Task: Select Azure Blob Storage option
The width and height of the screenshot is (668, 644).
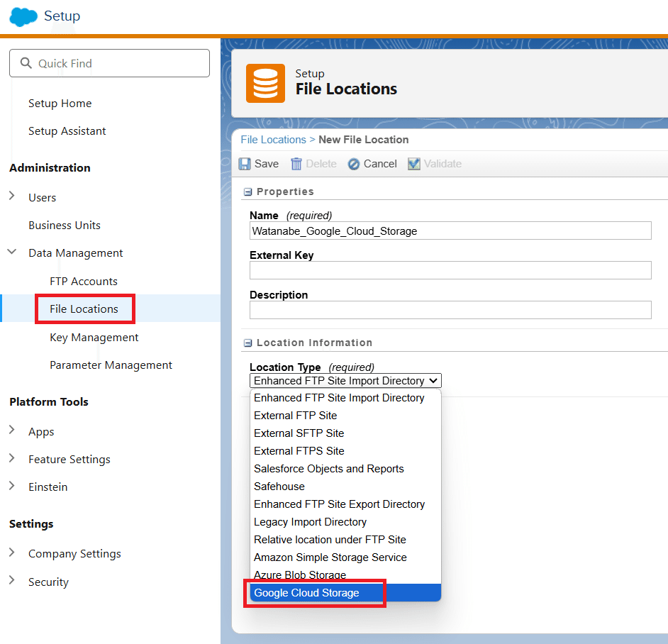Action: pos(345,575)
